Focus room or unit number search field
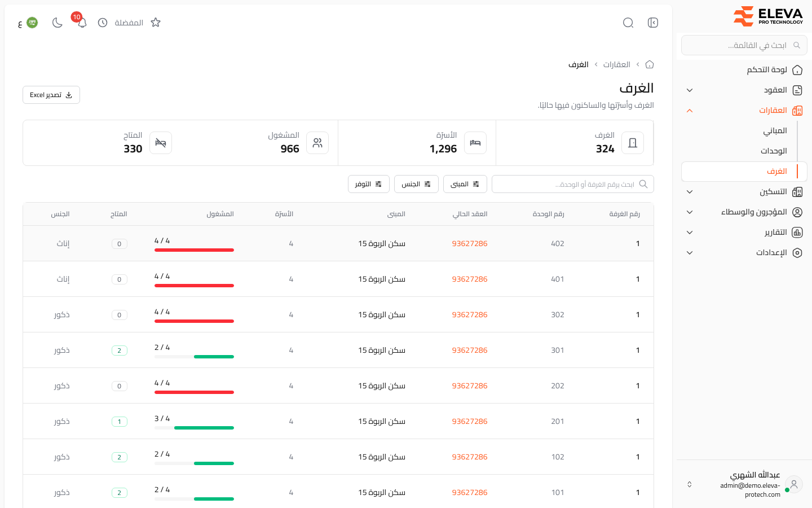This screenshot has height=508, width=812. pos(573,184)
